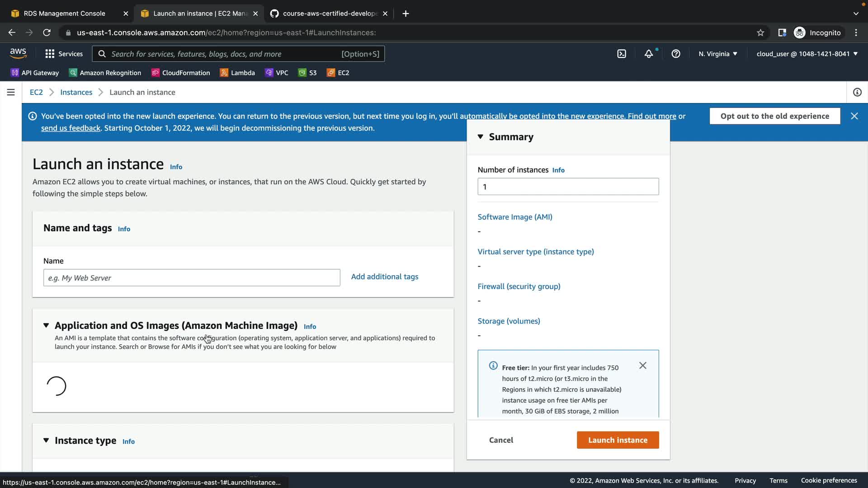
Task: Dismiss the Free tier info box
Action: 642,366
